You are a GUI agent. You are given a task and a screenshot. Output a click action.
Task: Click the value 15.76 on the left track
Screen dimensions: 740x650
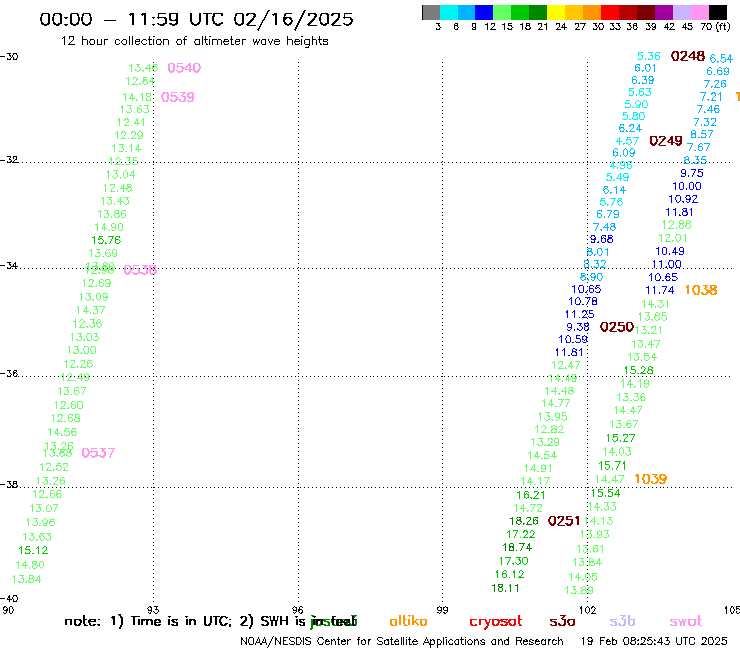point(106,240)
